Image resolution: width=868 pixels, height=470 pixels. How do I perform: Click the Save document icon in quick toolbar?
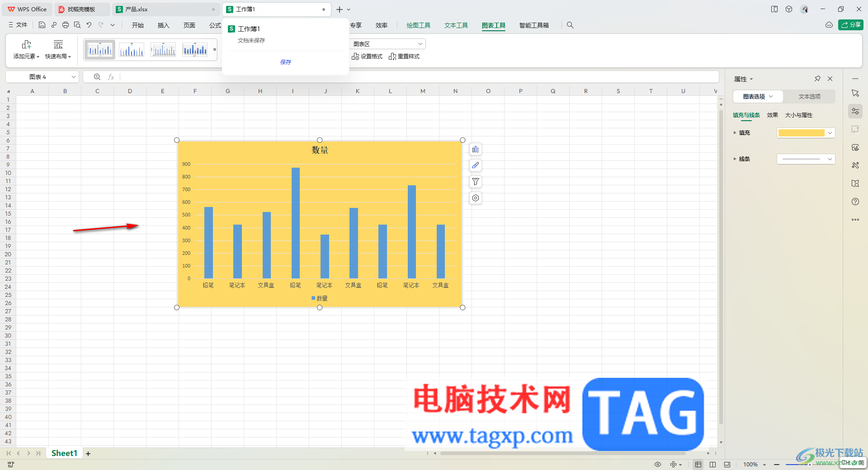(x=42, y=25)
